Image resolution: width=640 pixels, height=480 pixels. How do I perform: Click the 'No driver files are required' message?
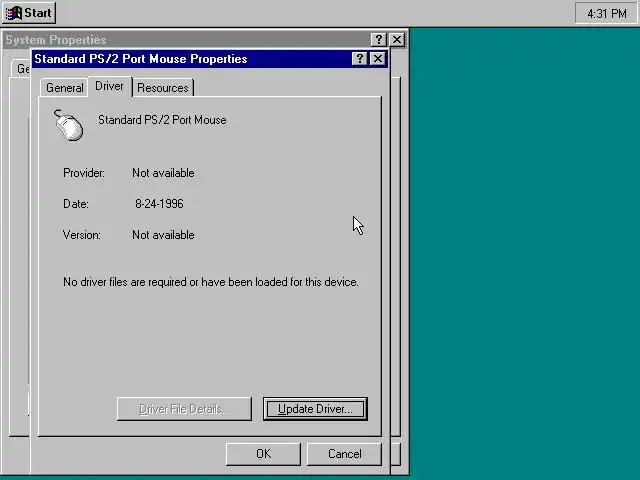[211, 282]
